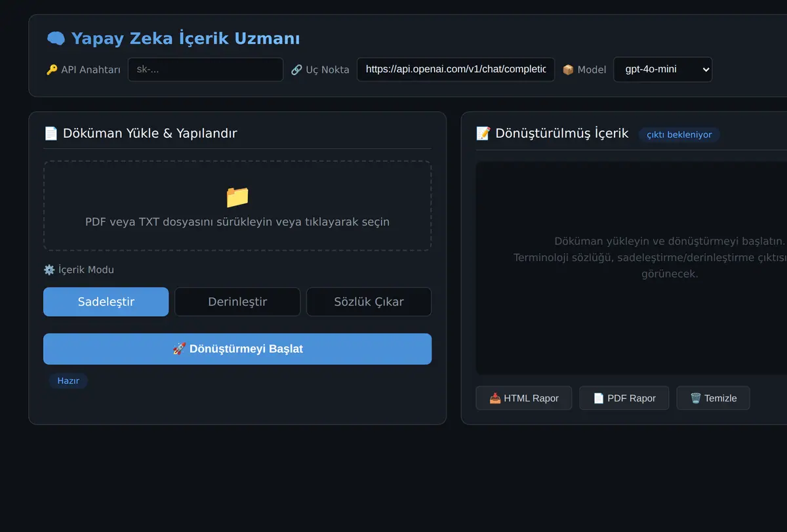Click the brain logo icon in header
787x532 pixels.
coord(56,39)
